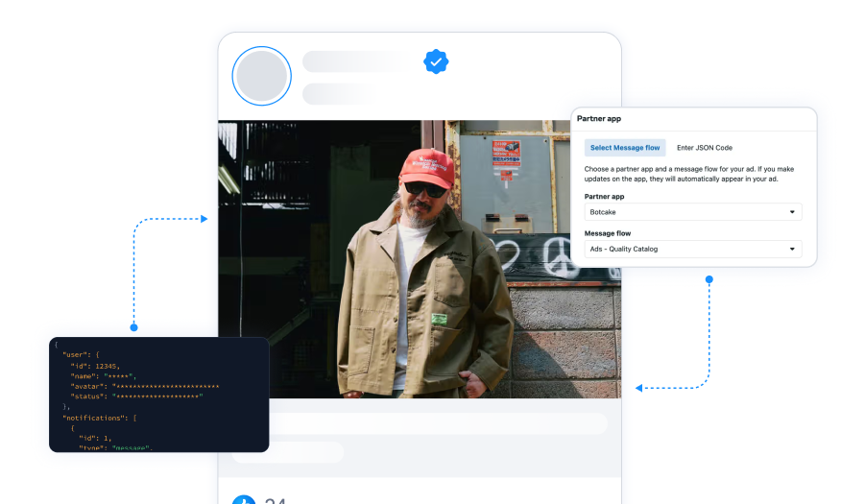The image size is (841, 504).
Task: Click the post photo of man in red cap
Action: tap(420, 259)
